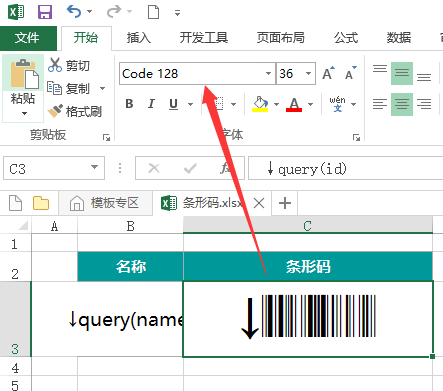Click the Paste clipboard icon

23,74
